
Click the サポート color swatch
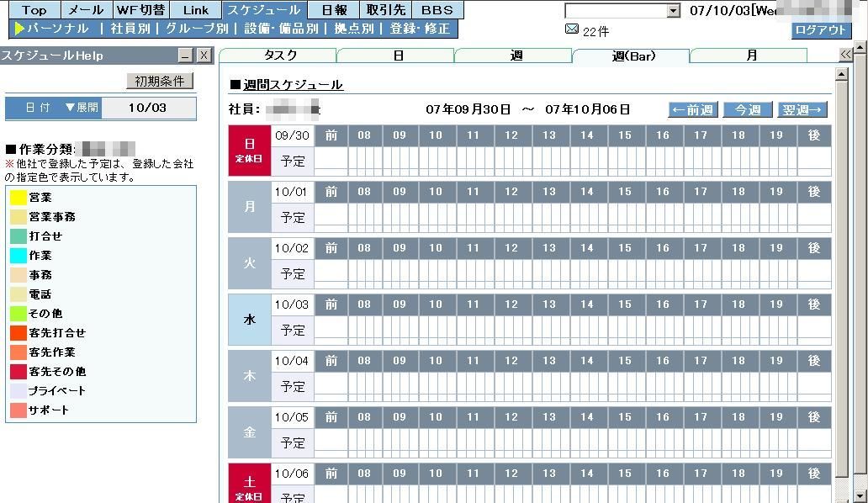[x=19, y=410]
